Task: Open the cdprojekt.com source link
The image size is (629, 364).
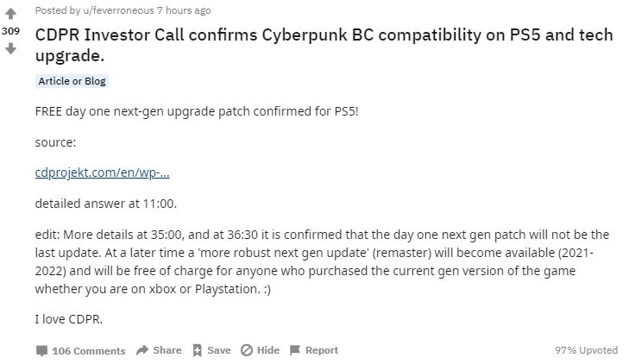Action: (102, 172)
